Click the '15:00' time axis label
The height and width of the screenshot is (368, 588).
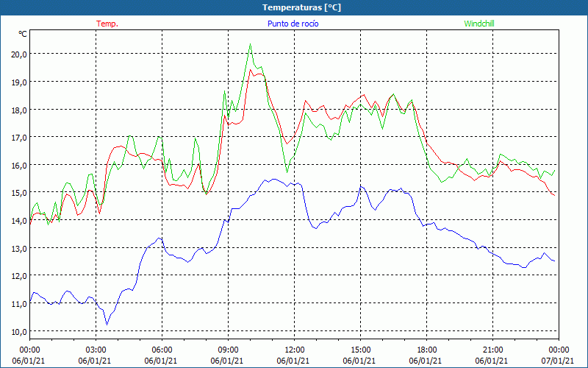(x=361, y=350)
